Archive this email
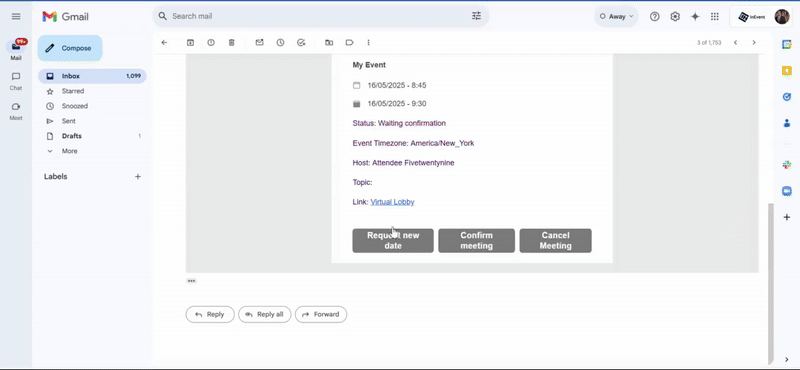The width and height of the screenshot is (800, 370). 190,43
